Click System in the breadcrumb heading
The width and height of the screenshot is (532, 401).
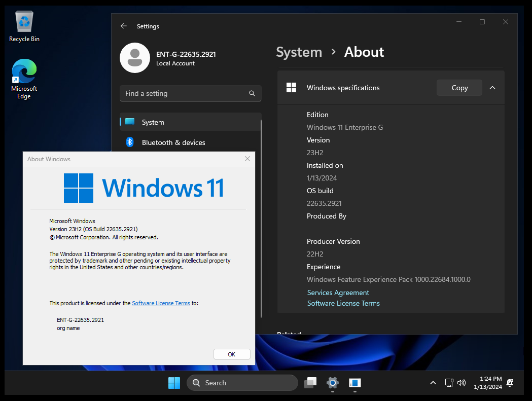pyautogui.click(x=299, y=52)
